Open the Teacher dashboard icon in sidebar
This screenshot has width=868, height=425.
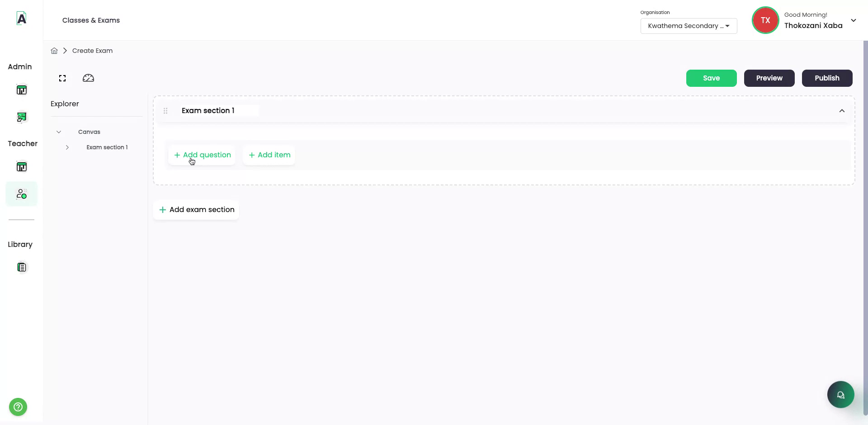(22, 166)
